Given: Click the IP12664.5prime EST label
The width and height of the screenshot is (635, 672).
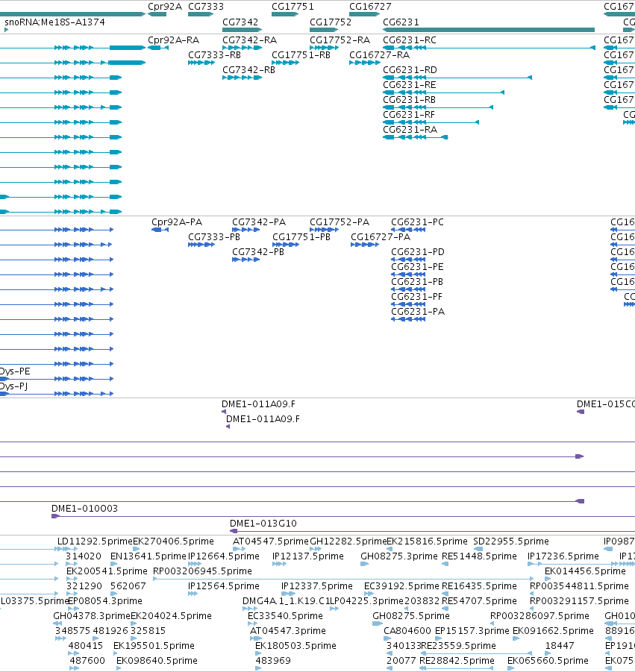Looking at the screenshot, I should point(223,556).
